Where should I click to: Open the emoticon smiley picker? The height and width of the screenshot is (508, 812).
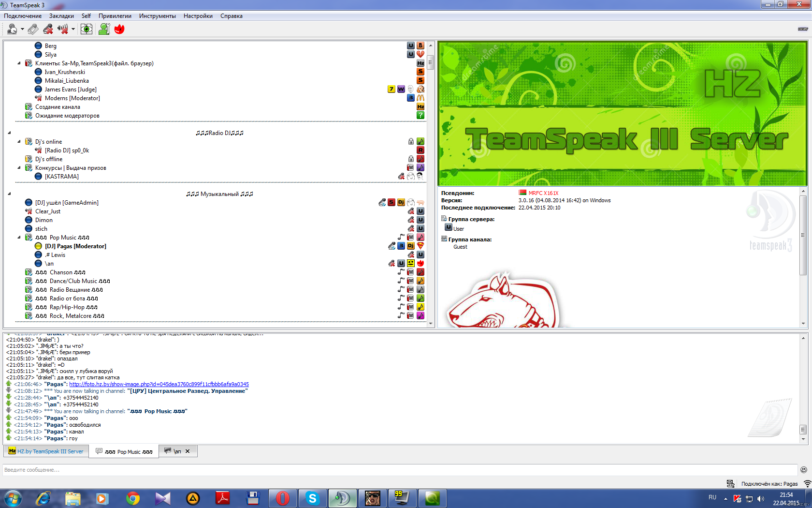tap(804, 470)
